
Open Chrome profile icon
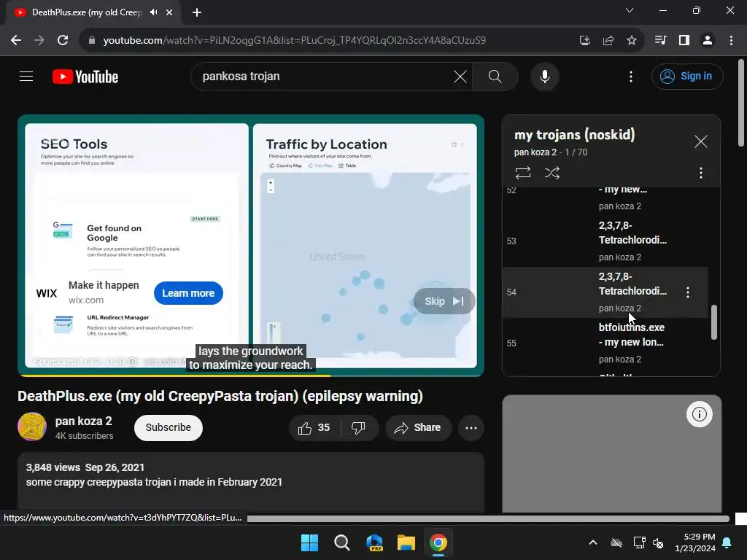tap(708, 41)
